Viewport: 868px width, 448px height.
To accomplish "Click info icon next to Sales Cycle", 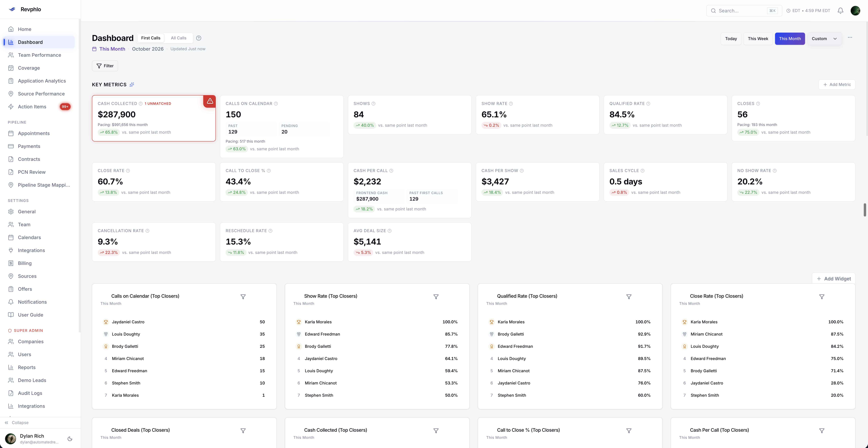I will [642, 171].
